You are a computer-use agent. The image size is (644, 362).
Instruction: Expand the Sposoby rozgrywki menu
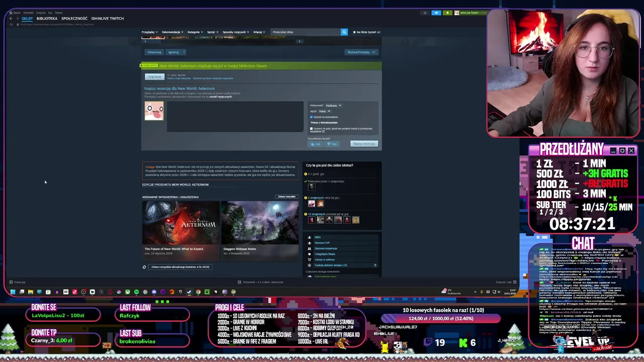(x=235, y=32)
